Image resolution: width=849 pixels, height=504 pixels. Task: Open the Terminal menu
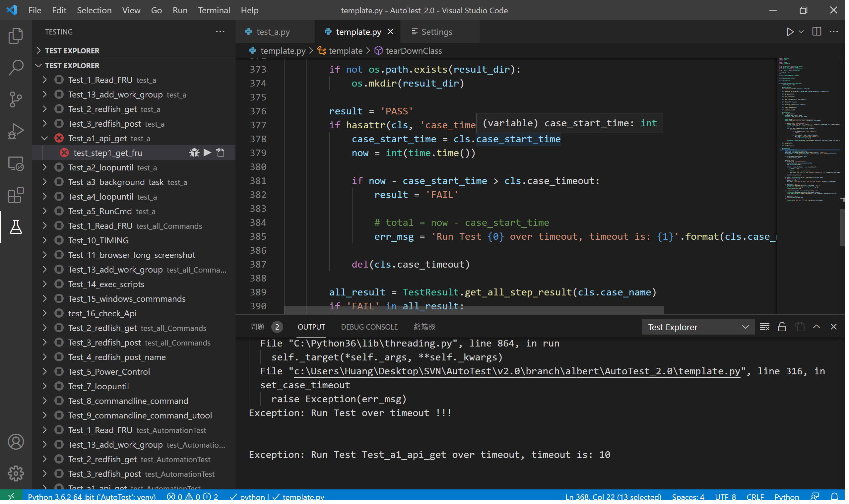(214, 10)
